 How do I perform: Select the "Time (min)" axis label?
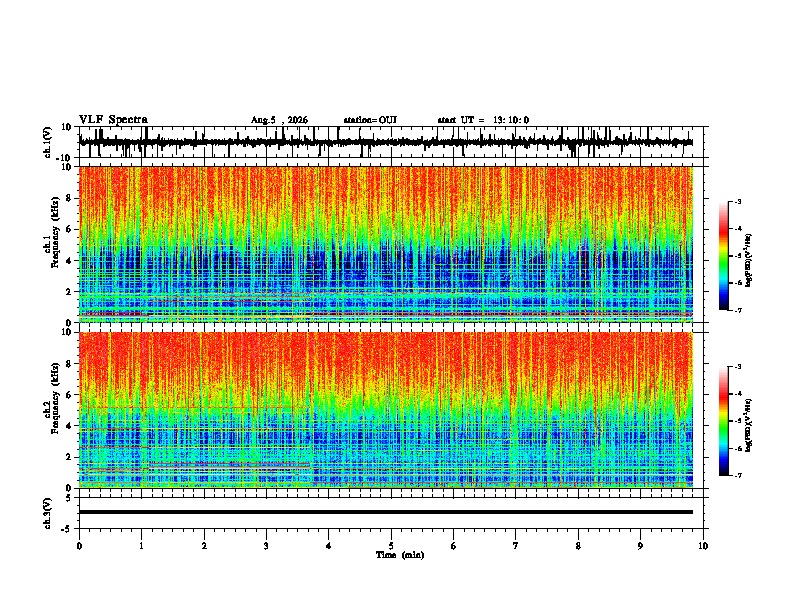tap(400, 555)
